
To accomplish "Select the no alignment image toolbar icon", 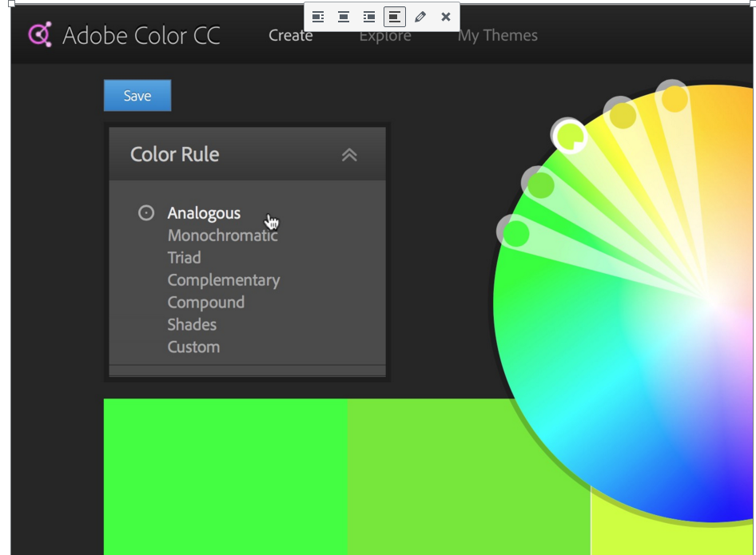I will tap(395, 17).
